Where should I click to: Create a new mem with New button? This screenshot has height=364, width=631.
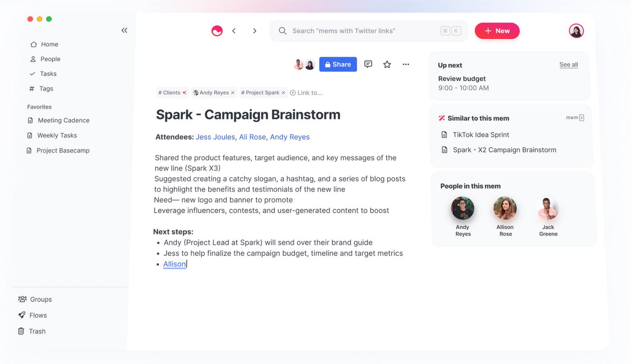click(497, 31)
